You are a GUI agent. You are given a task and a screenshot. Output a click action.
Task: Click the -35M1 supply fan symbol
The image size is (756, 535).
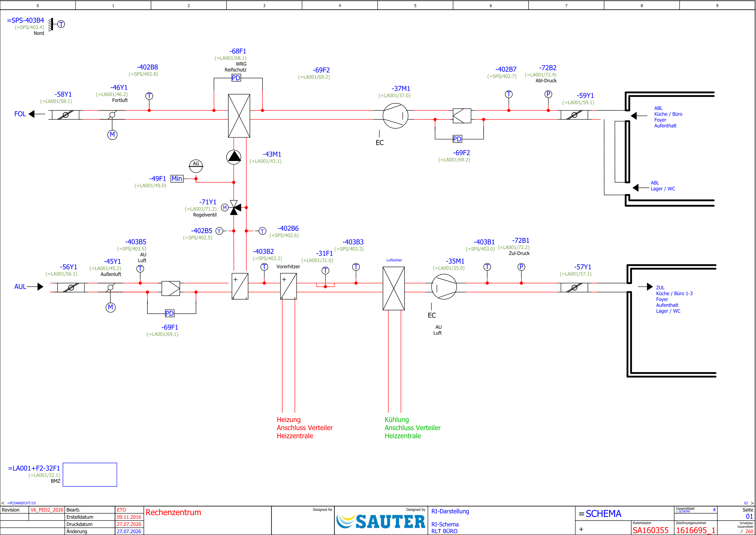[x=444, y=287]
